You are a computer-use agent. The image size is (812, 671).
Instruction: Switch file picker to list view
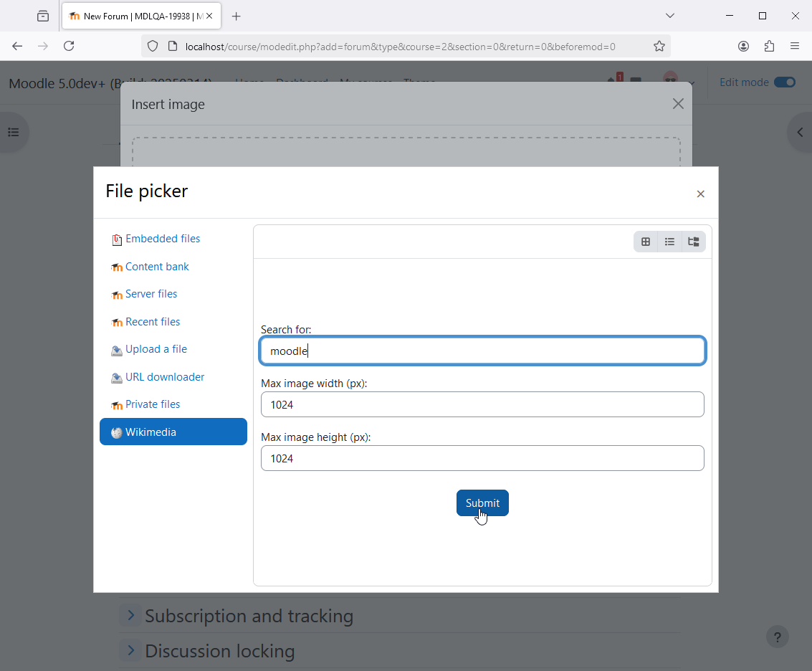point(669,242)
